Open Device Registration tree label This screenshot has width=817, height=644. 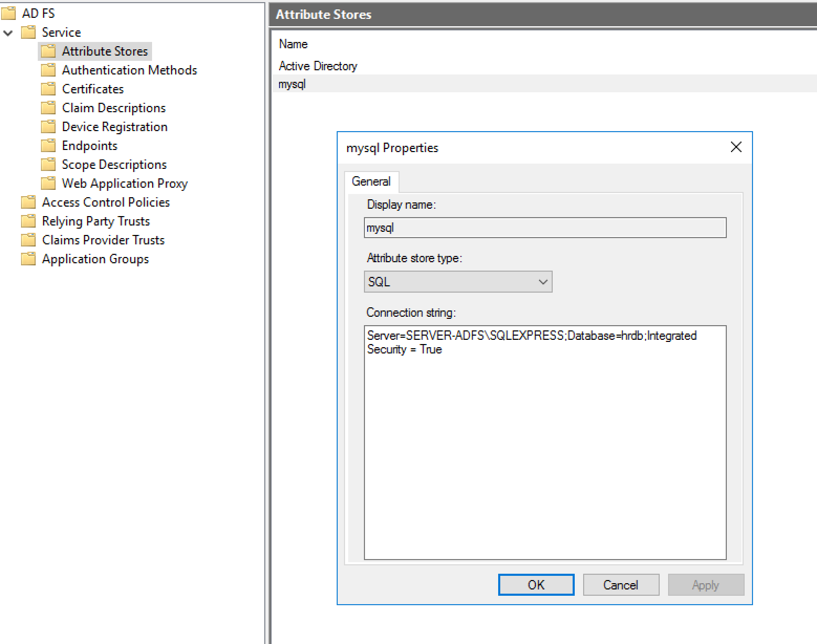tap(115, 127)
